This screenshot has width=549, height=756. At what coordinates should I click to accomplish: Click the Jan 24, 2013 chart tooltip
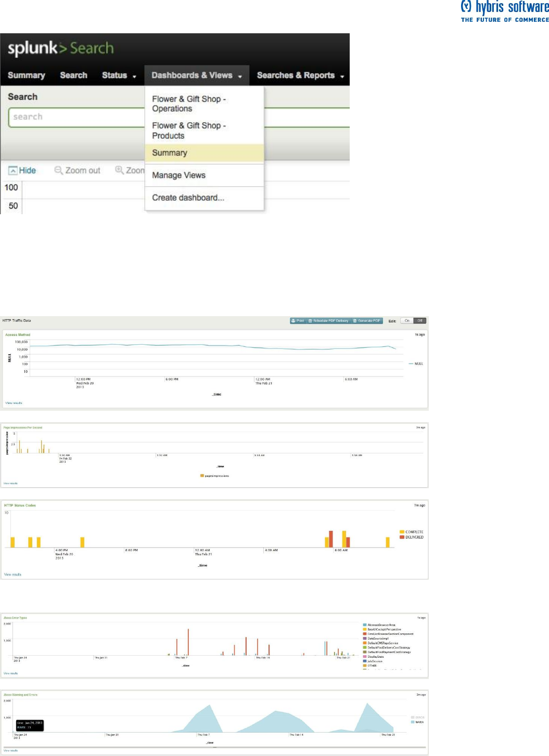click(30, 725)
